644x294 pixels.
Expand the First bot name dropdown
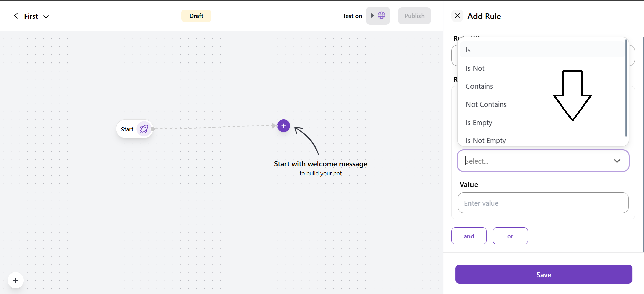(46, 16)
